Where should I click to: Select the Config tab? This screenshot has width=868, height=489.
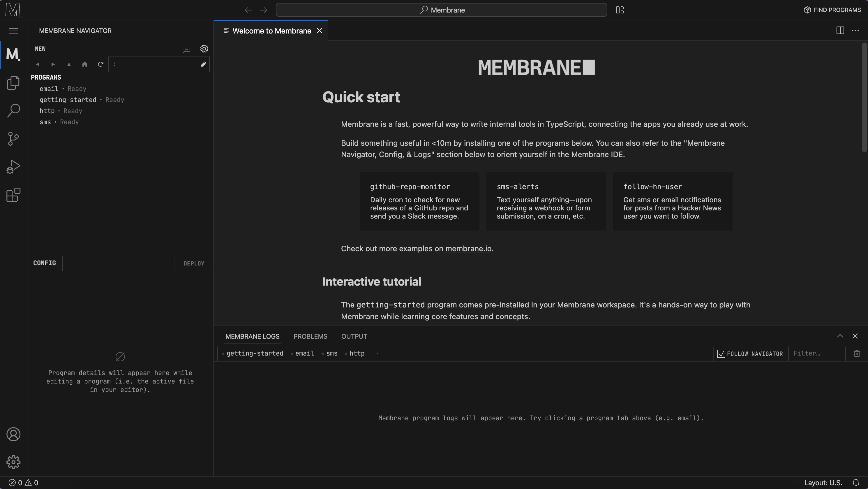tap(45, 263)
